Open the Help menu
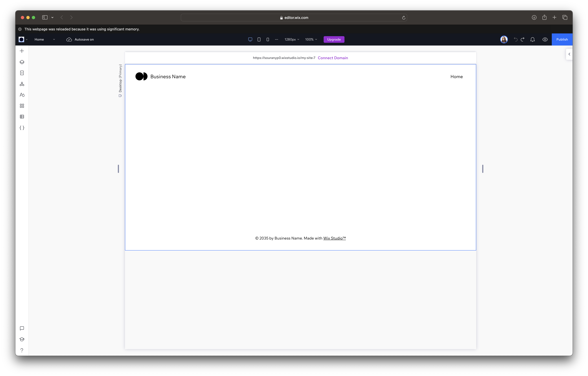 (x=22, y=350)
